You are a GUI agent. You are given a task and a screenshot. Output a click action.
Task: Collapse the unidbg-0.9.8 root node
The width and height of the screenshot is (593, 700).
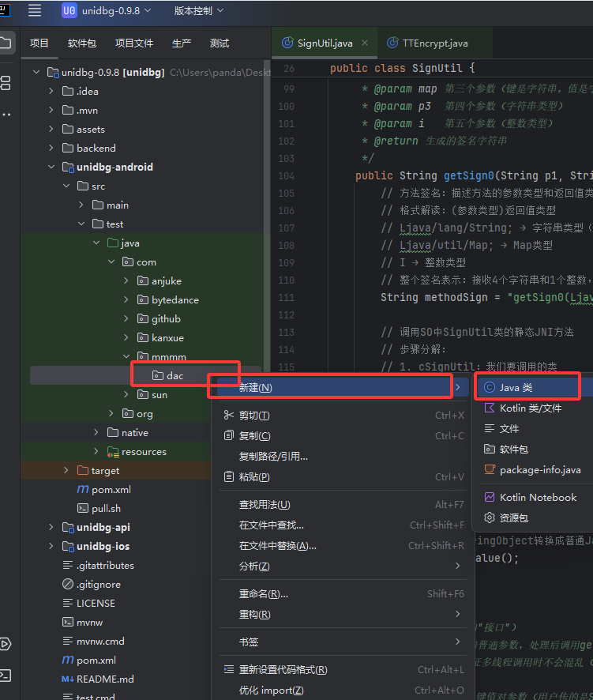(x=36, y=72)
